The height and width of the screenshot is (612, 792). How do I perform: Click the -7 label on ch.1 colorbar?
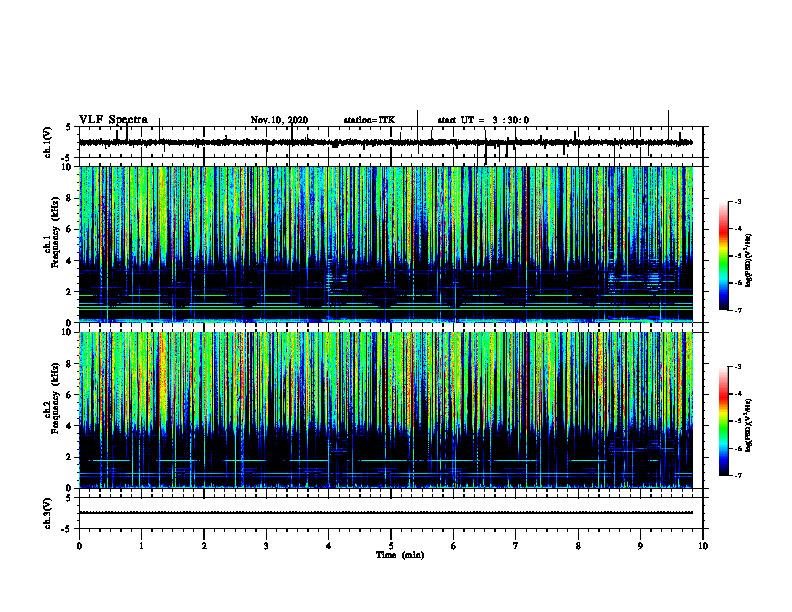coord(738,311)
